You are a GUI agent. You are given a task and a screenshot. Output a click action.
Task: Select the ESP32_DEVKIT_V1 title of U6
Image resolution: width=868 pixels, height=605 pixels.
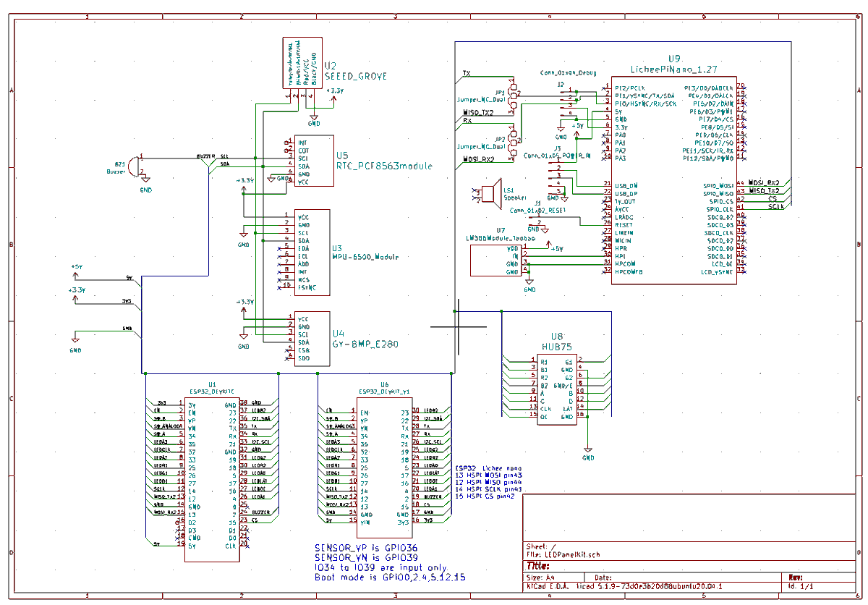384,392
